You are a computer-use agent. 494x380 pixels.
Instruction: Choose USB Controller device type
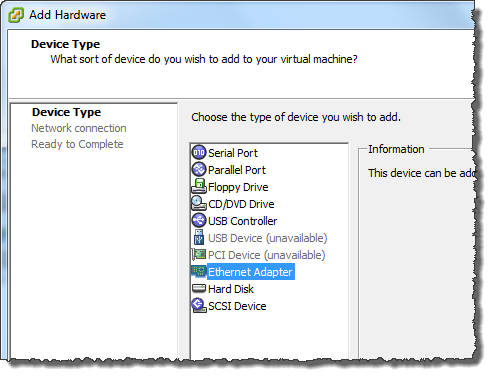point(242,221)
